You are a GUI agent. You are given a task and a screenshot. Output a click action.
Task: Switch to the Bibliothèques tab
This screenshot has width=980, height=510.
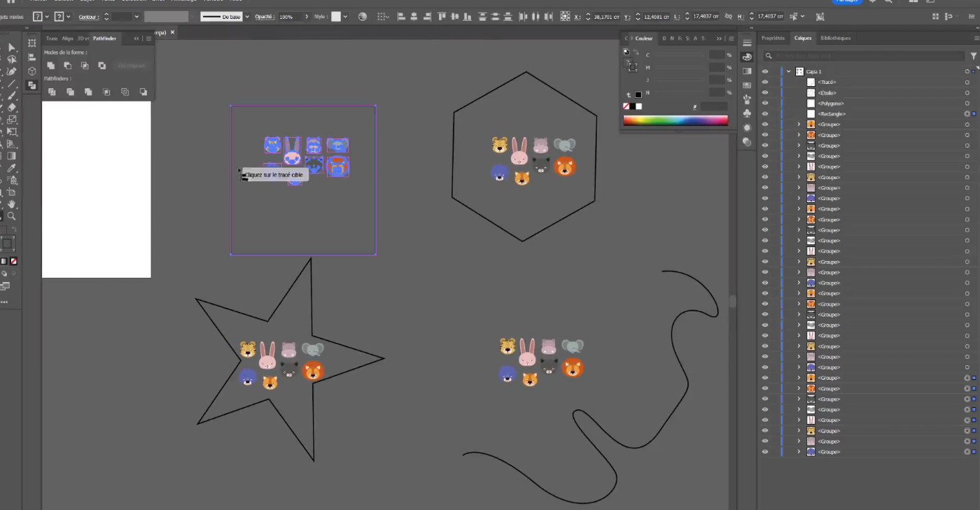tap(835, 38)
